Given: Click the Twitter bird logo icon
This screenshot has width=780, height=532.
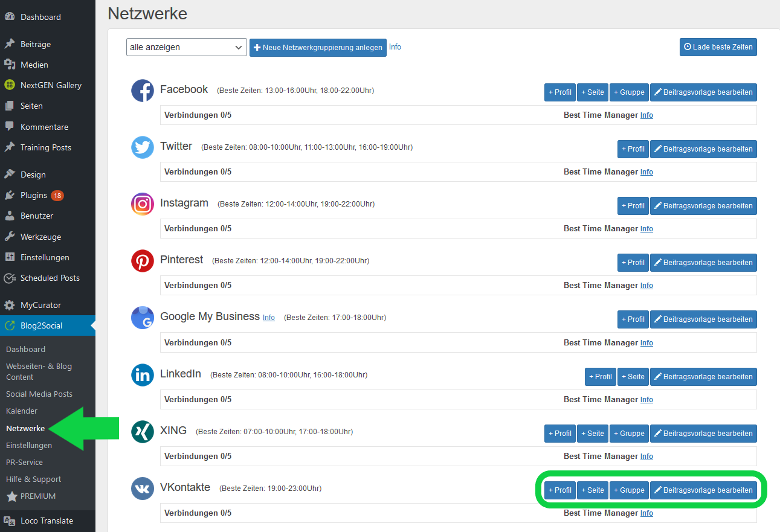Looking at the screenshot, I should coord(143,147).
